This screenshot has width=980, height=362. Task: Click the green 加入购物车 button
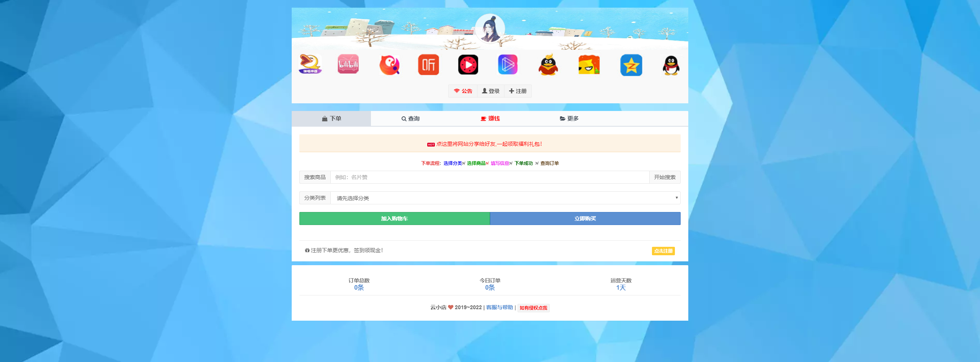394,218
